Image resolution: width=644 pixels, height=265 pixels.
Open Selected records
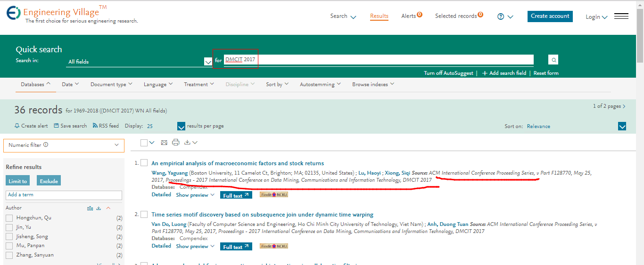pyautogui.click(x=459, y=16)
